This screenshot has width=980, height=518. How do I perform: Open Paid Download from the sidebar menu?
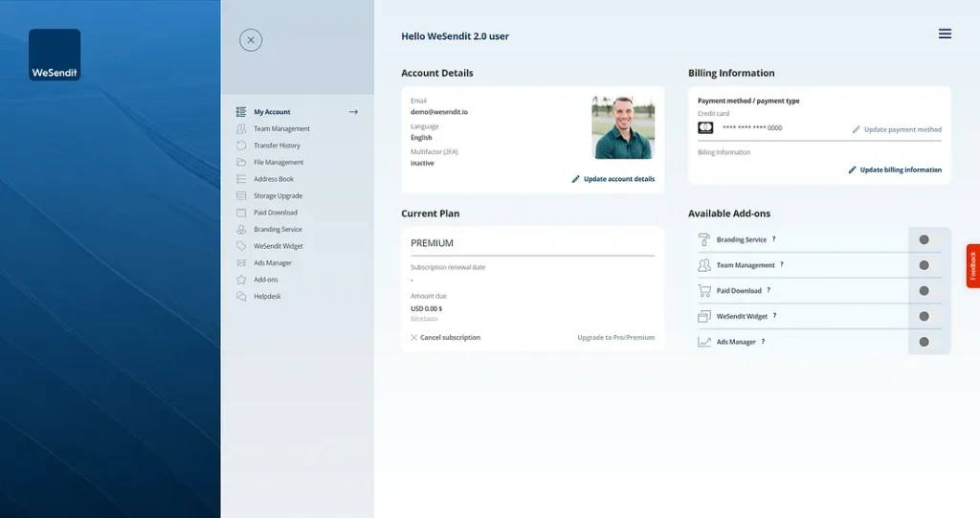coord(275,213)
